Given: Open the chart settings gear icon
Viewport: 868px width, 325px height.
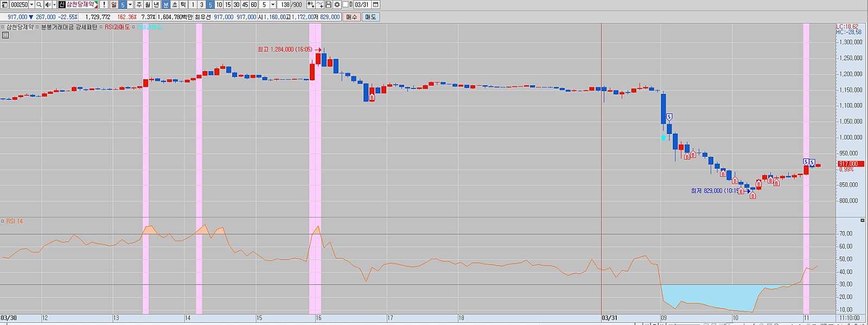Looking at the screenshot, I should [337, 4].
